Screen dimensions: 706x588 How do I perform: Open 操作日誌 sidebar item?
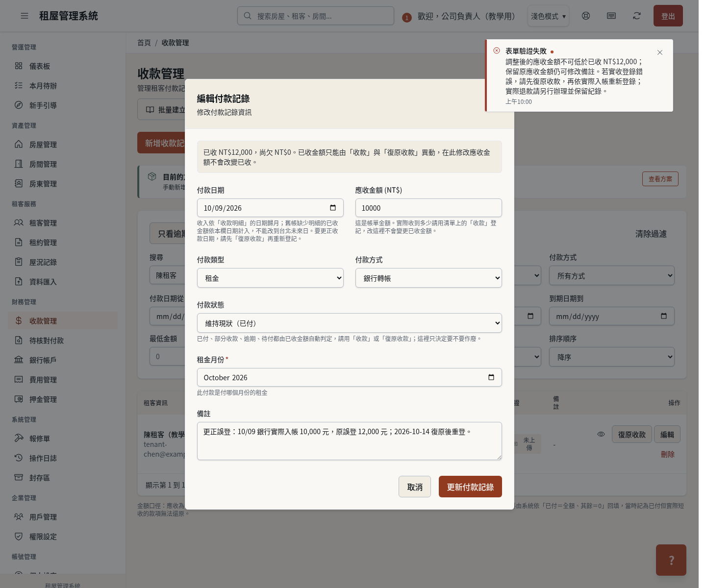click(x=63, y=458)
